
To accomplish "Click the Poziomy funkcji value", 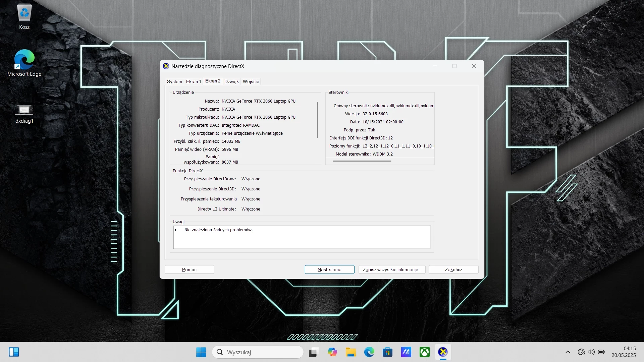I will click(x=398, y=146).
